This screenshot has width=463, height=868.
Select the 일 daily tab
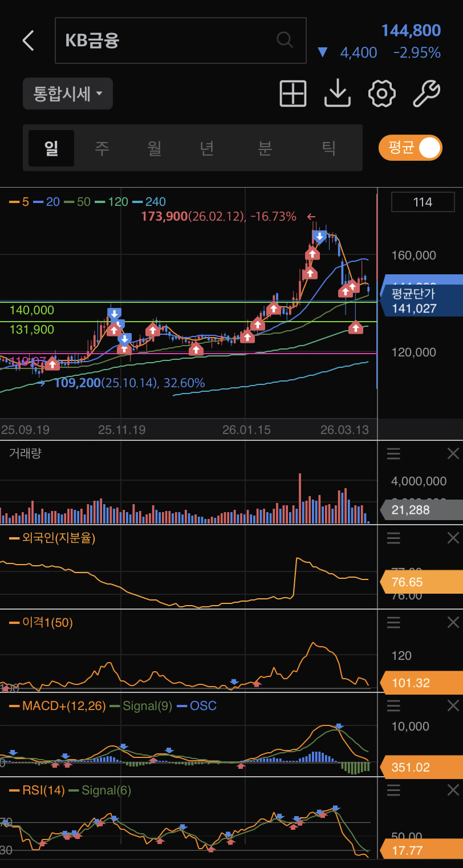coord(51,148)
